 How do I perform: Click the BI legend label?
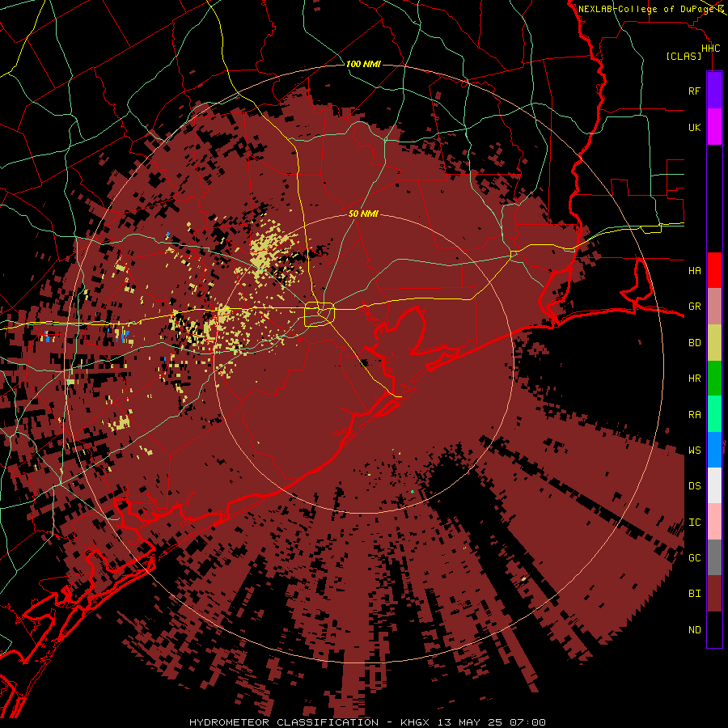694,594
